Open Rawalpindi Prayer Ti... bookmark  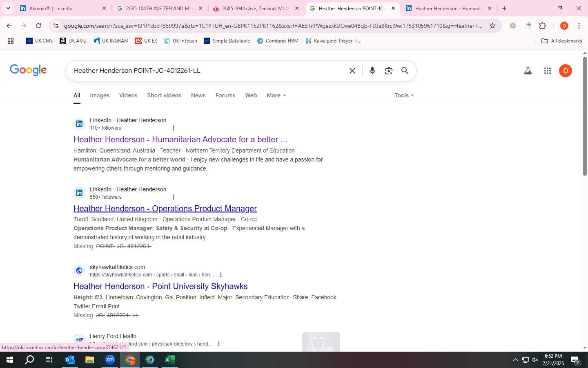333,41
